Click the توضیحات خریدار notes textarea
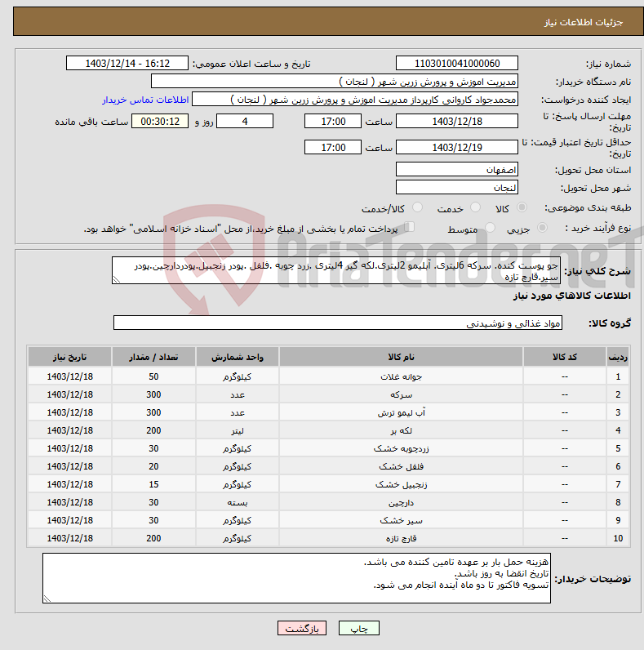Screen dimensions: 644x650 pos(296,578)
